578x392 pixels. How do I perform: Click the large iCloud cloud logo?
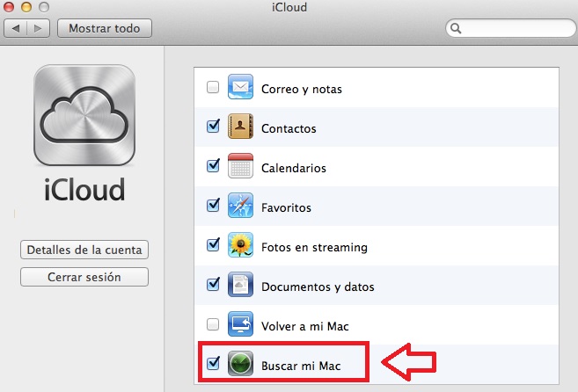click(x=84, y=115)
